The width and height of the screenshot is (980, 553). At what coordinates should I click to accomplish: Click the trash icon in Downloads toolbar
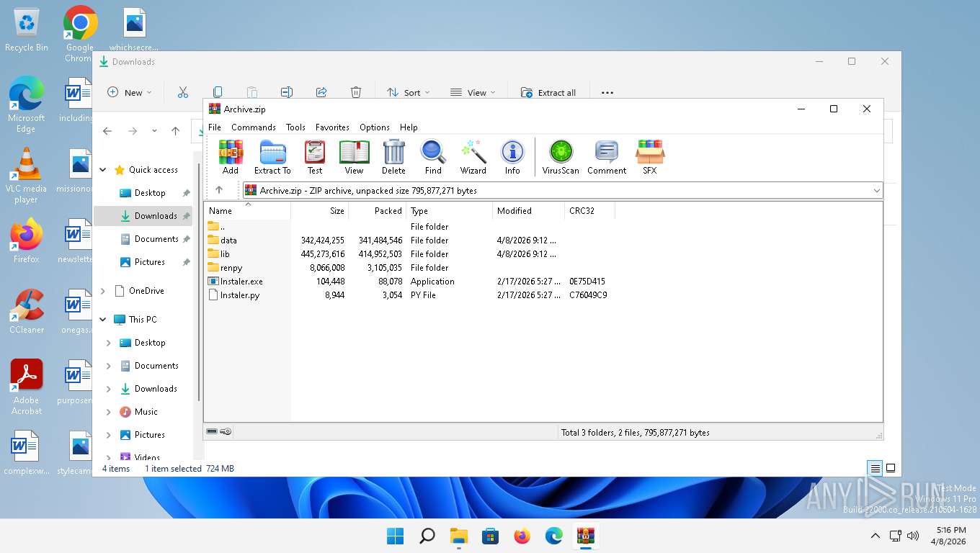pos(356,92)
